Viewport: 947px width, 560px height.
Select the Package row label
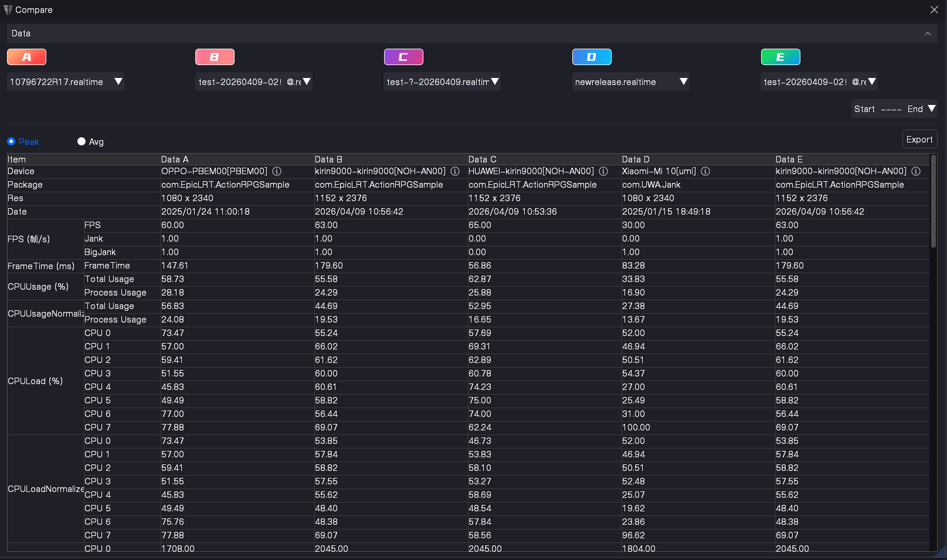25,185
